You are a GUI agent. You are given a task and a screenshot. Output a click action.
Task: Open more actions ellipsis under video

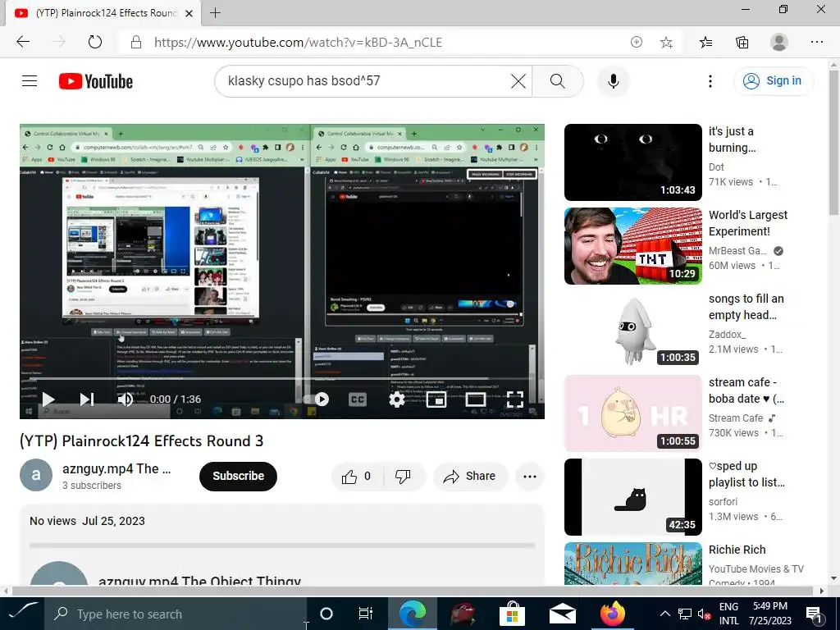click(x=530, y=476)
